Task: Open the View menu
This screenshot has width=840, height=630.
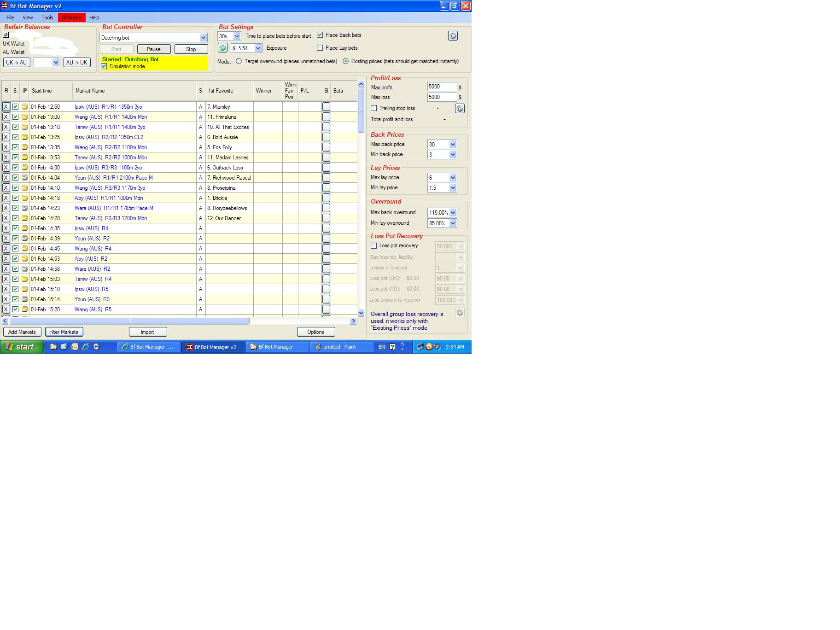Action: [28, 17]
